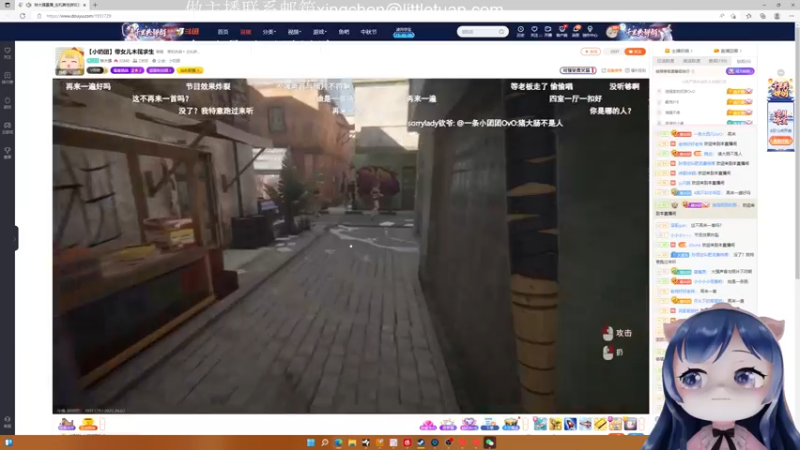Click the second icon in left sidebar
The height and width of the screenshot is (450, 800).
(x=7, y=78)
